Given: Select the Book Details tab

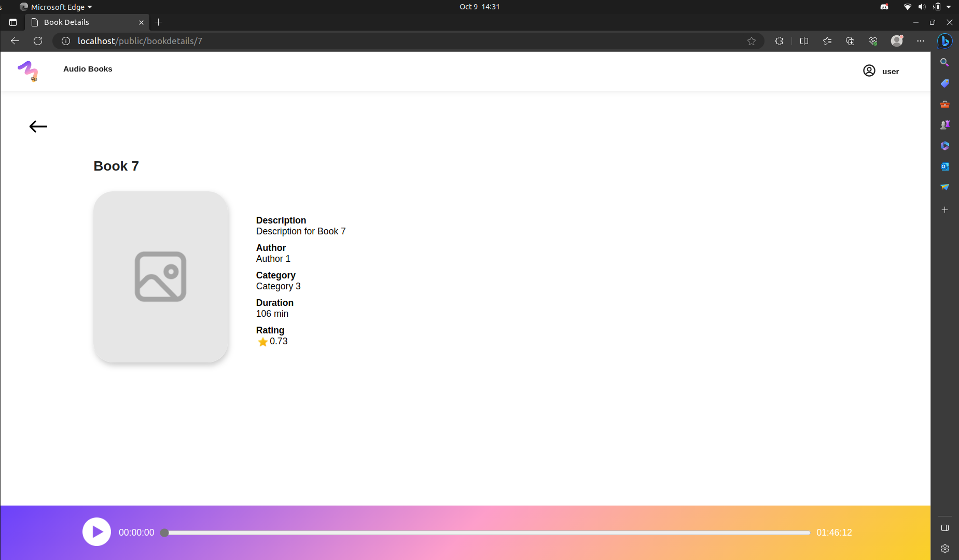Looking at the screenshot, I should tap(87, 22).
